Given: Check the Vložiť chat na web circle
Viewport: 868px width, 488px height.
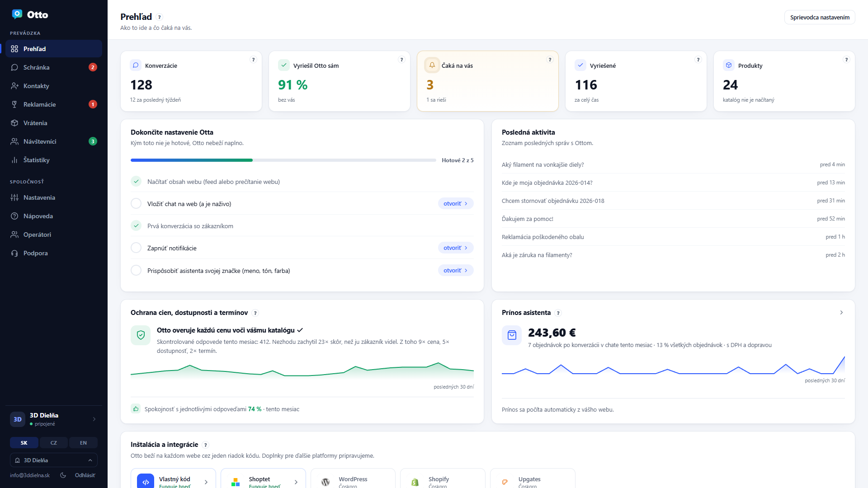Looking at the screenshot, I should coord(136,203).
